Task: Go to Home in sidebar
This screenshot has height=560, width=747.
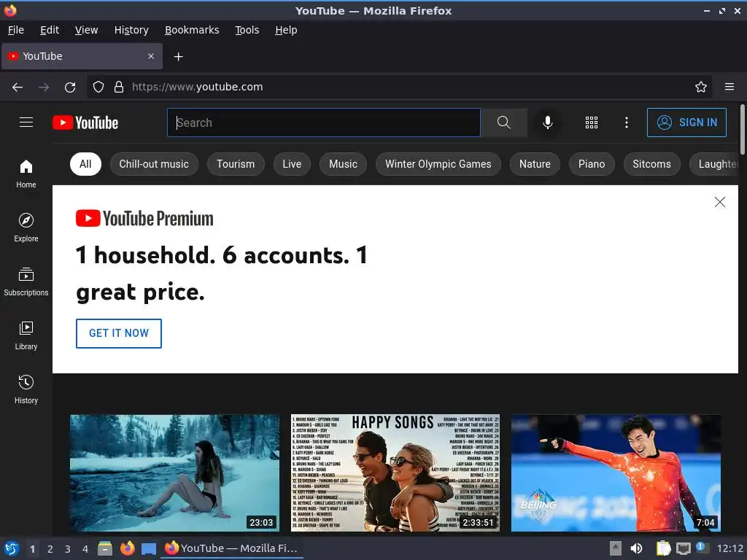Action: pos(26,174)
